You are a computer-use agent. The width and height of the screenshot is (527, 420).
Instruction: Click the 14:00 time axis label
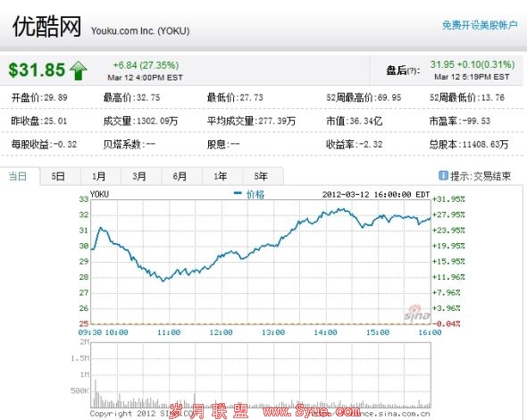click(x=325, y=332)
